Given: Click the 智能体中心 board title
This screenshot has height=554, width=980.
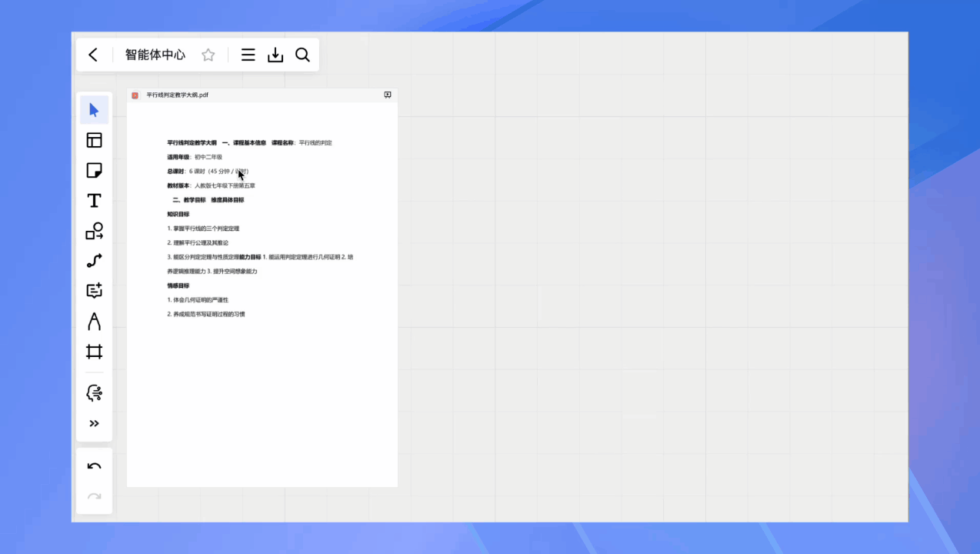Looking at the screenshot, I should [155, 55].
